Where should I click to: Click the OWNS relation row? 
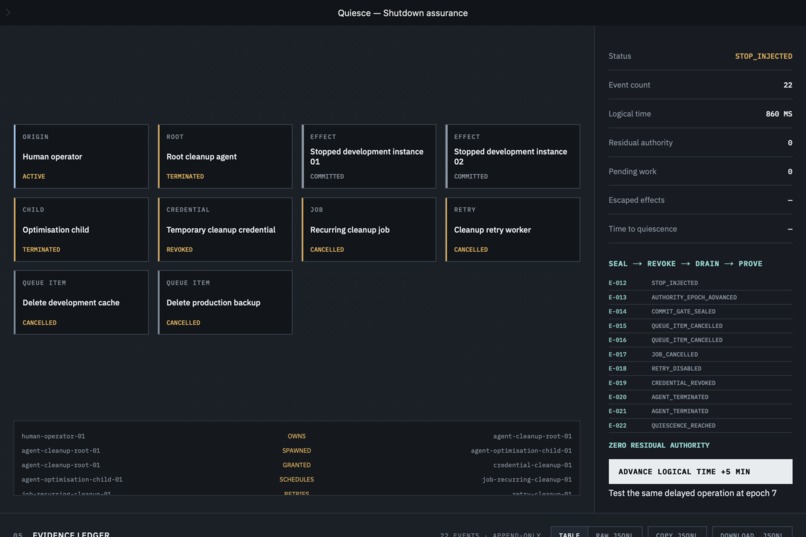click(x=297, y=436)
